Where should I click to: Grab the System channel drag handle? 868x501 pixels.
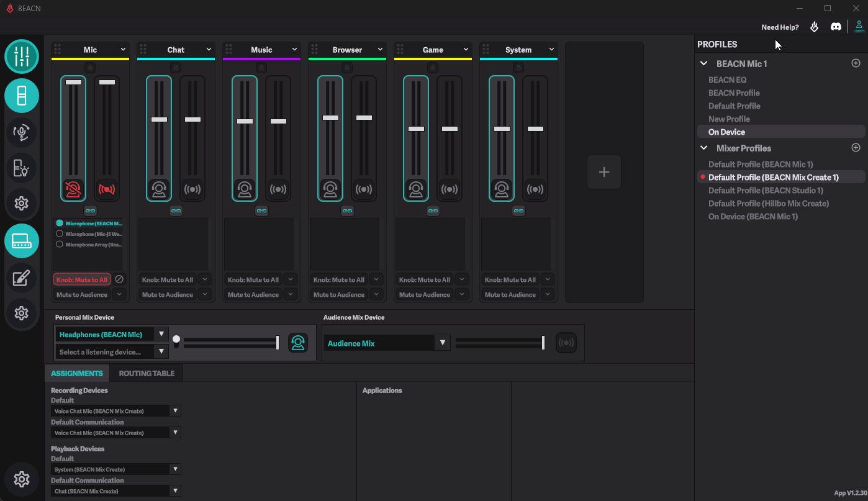tap(486, 49)
